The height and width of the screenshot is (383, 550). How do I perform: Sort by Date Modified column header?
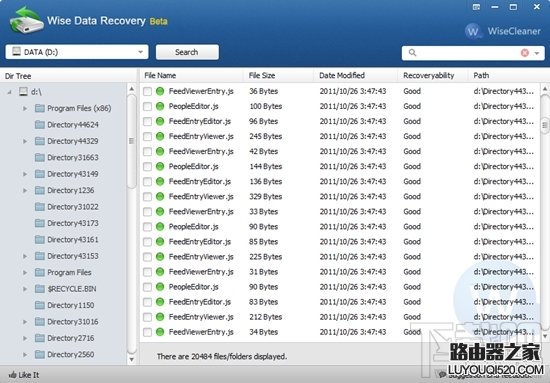click(x=356, y=75)
